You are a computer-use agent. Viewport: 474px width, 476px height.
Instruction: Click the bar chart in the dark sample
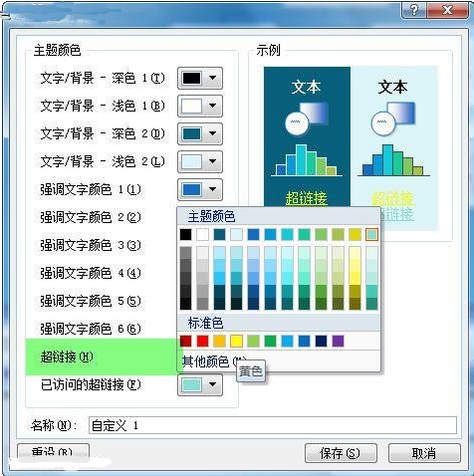point(307,160)
